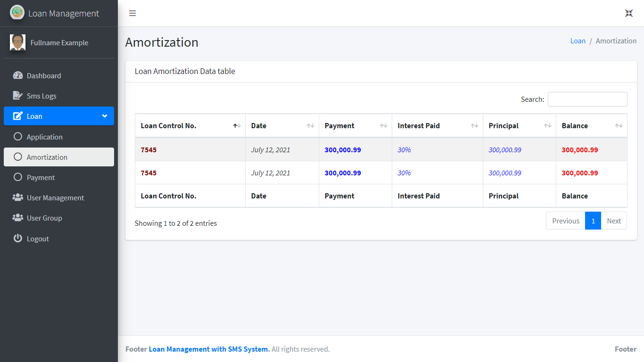Sort by Balance column header

592,126
